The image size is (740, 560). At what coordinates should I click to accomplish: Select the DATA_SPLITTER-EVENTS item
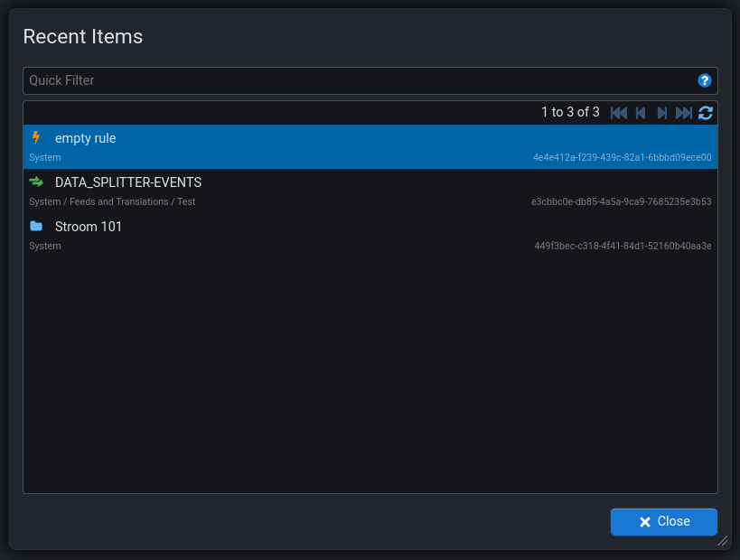[x=128, y=182]
